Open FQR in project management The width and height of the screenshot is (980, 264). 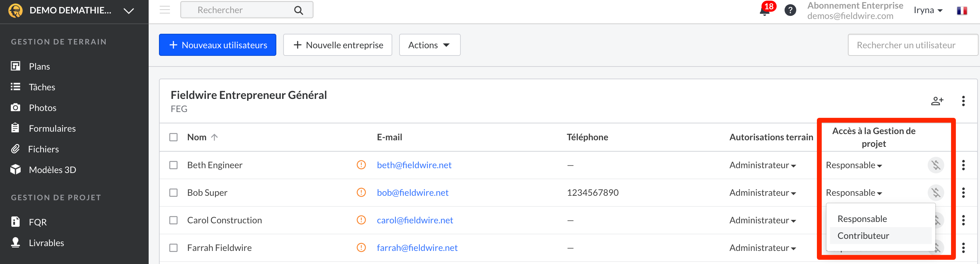coord(29,222)
